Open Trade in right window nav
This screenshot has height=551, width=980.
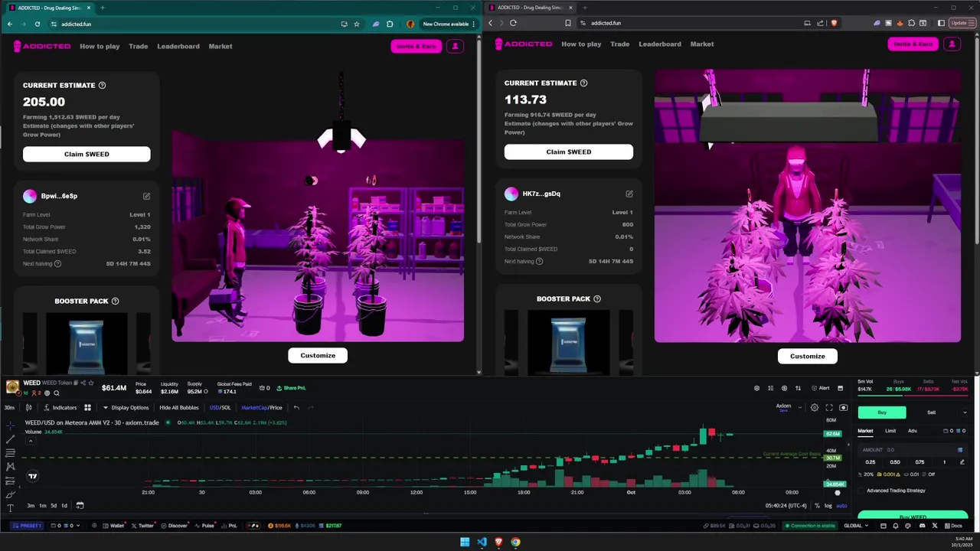pos(620,44)
